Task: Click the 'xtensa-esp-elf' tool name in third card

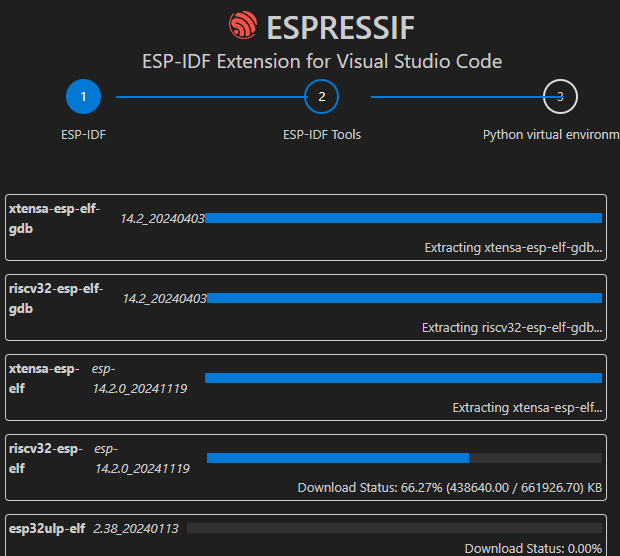Action: [x=44, y=378]
